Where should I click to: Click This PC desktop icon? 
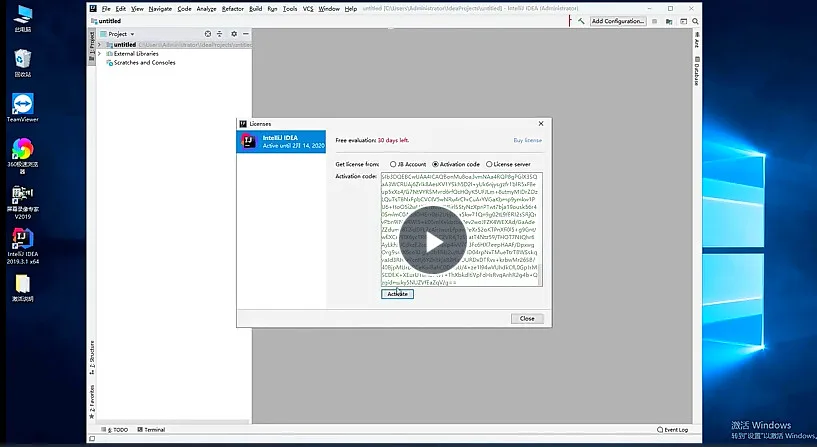point(22,19)
